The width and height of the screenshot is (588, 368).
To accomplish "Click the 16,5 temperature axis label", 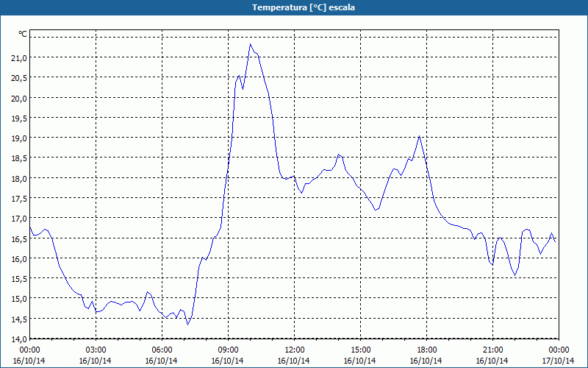I will tap(20, 238).
